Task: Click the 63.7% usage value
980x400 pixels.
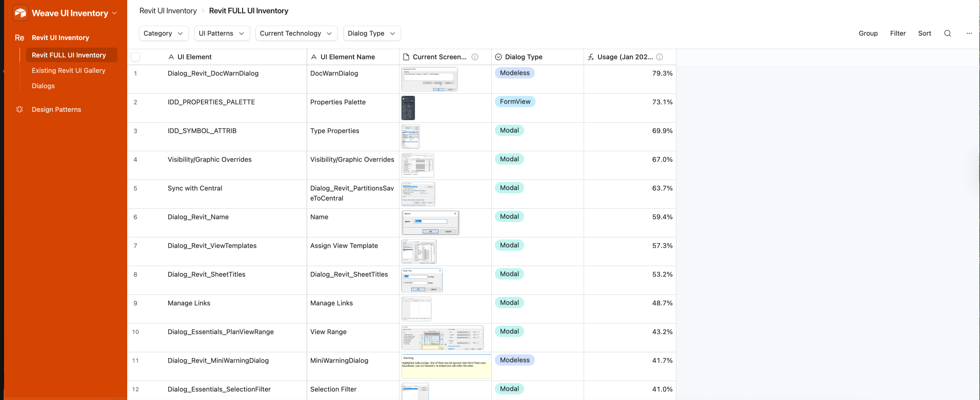Action: [x=662, y=188]
